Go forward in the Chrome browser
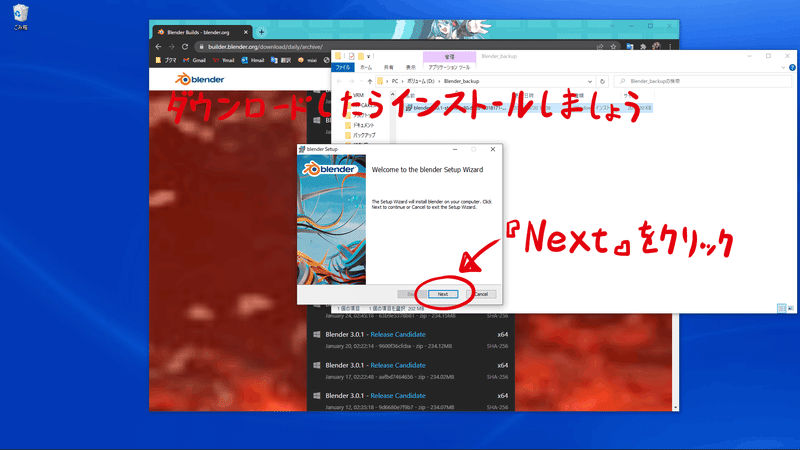Viewport: 800px width, 450px height. pos(171,46)
